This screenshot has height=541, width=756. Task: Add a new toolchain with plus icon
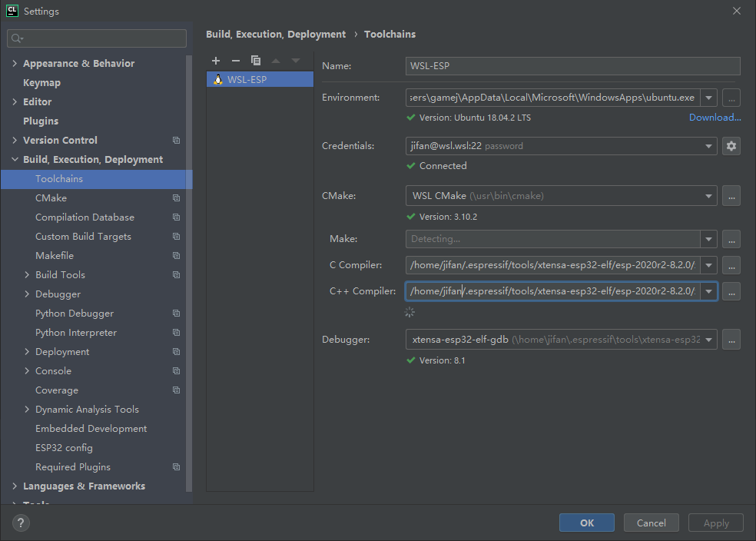pyautogui.click(x=216, y=61)
